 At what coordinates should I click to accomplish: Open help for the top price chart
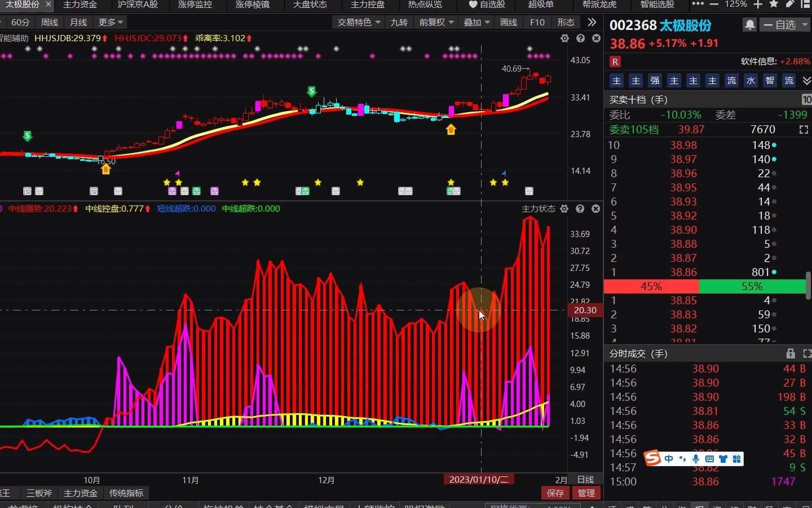(580, 38)
